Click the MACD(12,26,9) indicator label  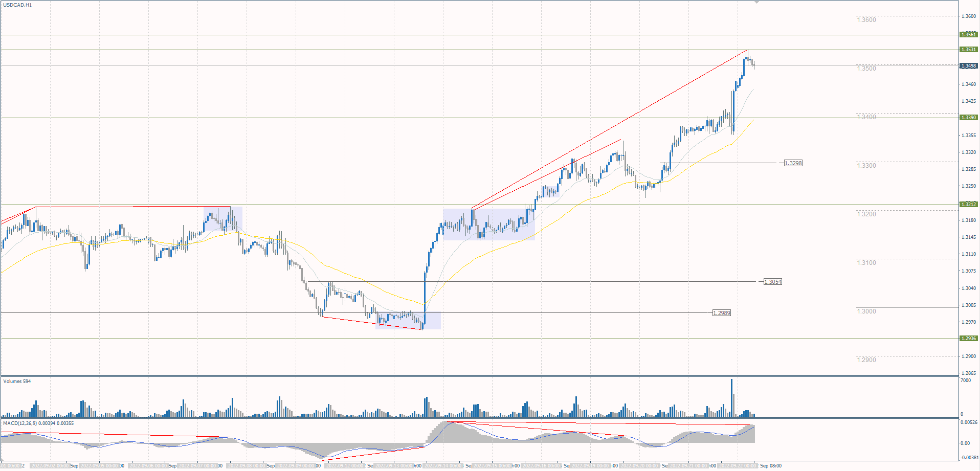click(x=38, y=423)
